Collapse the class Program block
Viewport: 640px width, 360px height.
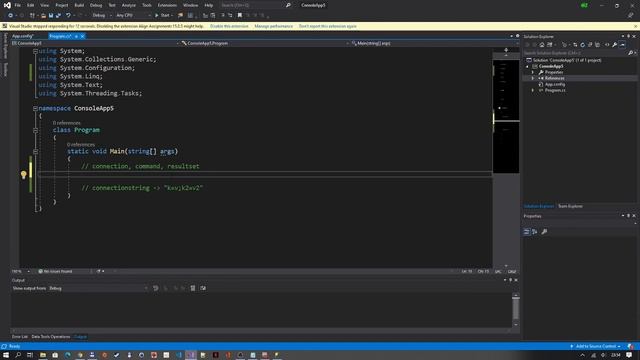36,130
